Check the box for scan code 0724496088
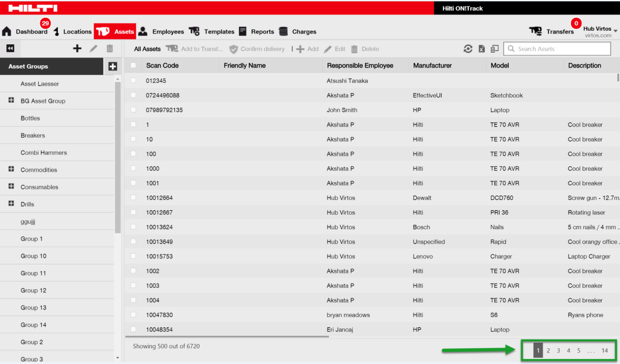Image resolution: width=620 pixels, height=364 pixels. [x=133, y=95]
